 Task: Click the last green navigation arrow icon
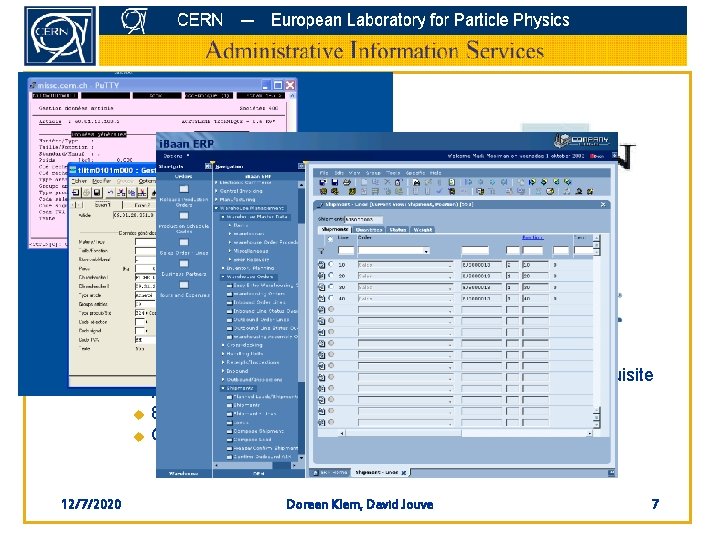click(x=568, y=182)
